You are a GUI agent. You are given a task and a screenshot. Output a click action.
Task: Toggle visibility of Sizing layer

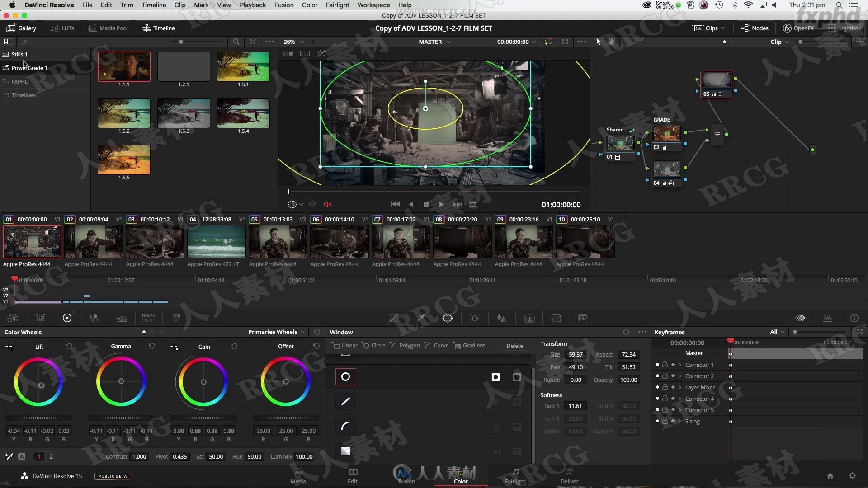click(x=656, y=421)
